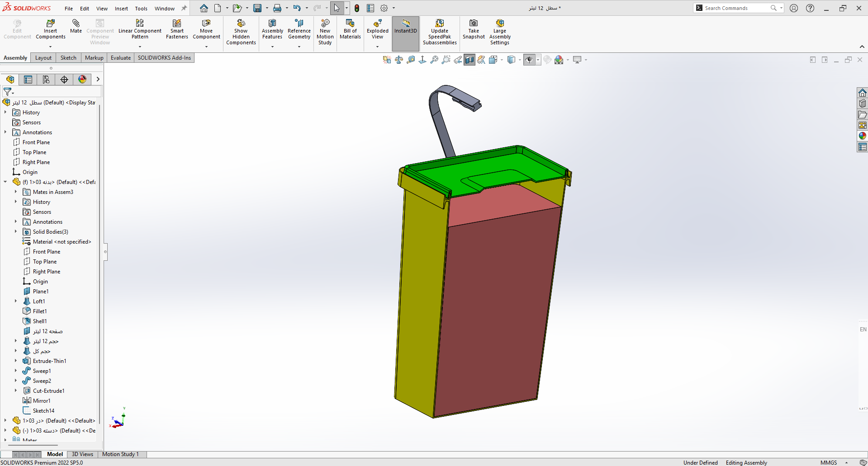
Task: Open the Motion Study 1 tab
Action: click(x=120, y=454)
